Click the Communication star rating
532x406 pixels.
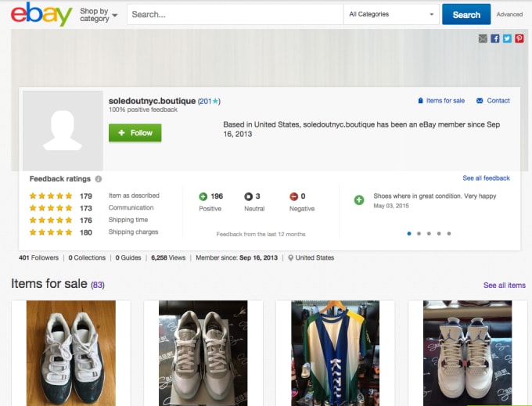tap(51, 208)
